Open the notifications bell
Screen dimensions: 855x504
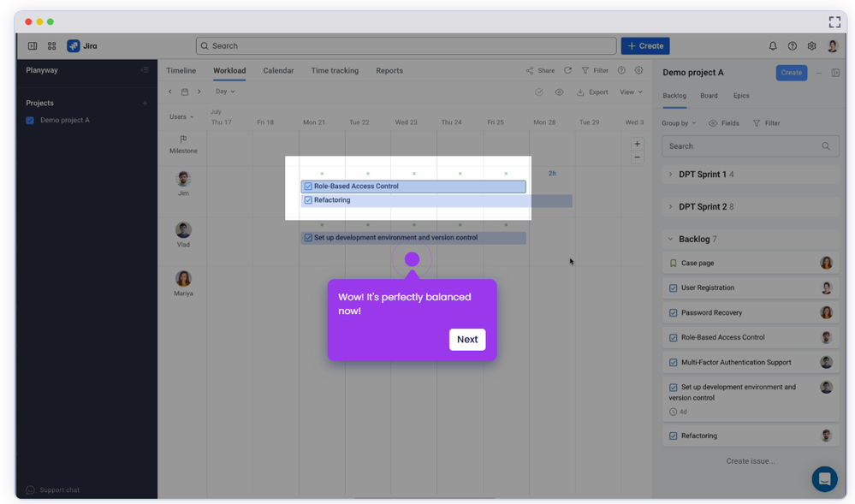(773, 46)
